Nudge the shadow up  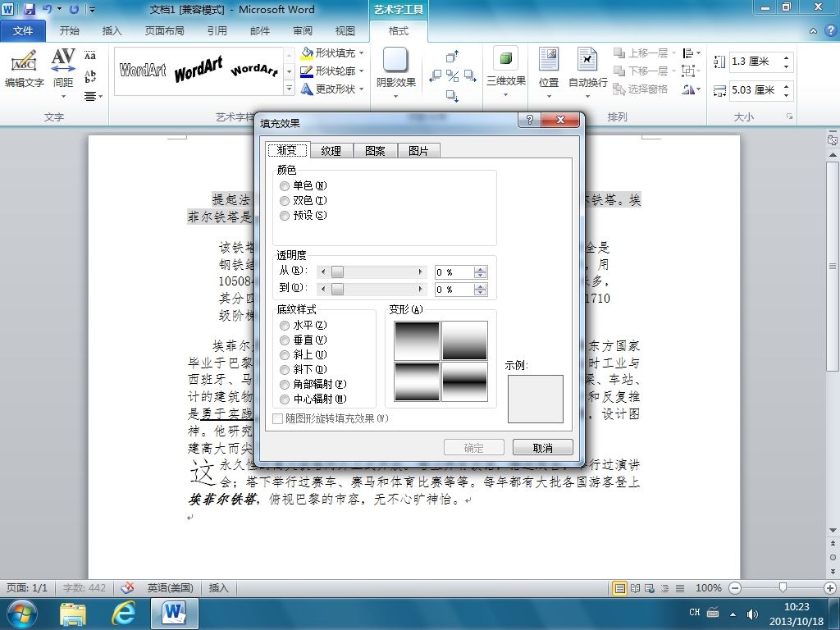(x=453, y=57)
